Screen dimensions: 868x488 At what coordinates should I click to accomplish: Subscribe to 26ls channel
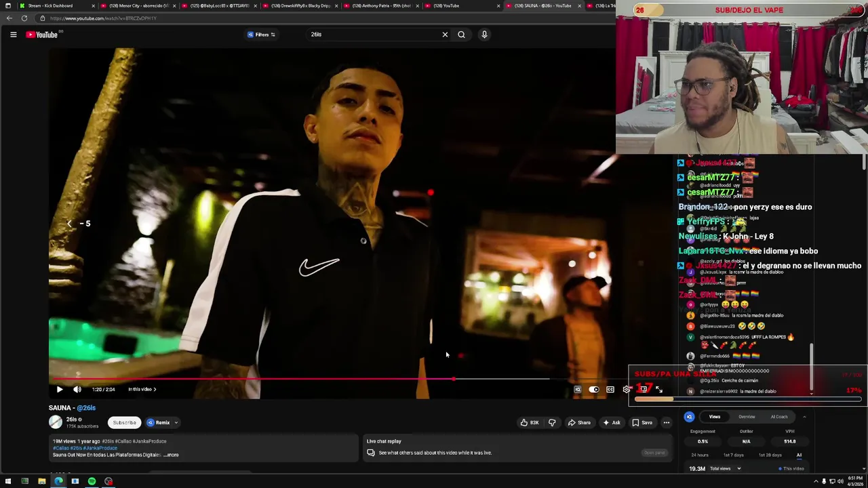124,422
